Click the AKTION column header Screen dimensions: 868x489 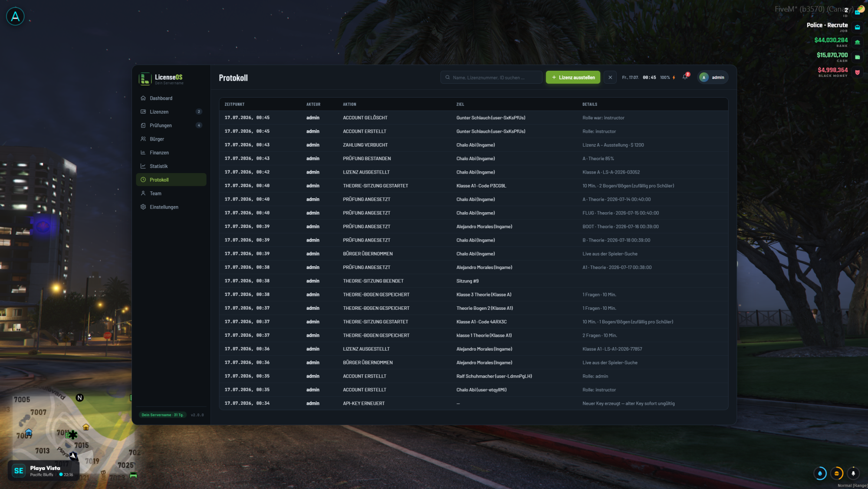(x=349, y=105)
